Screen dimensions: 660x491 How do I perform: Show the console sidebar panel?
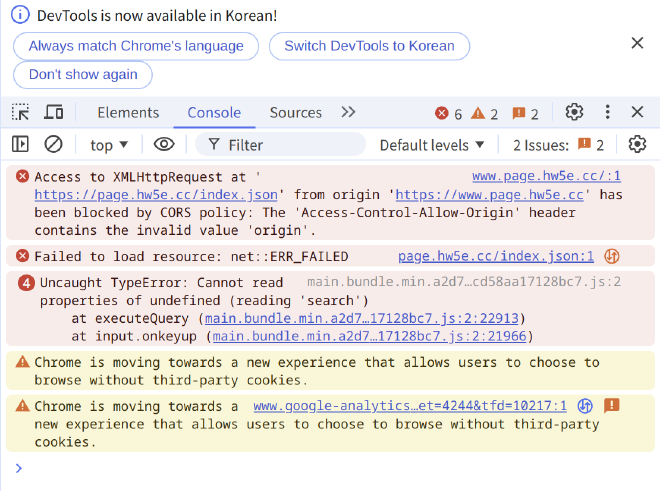tap(21, 145)
